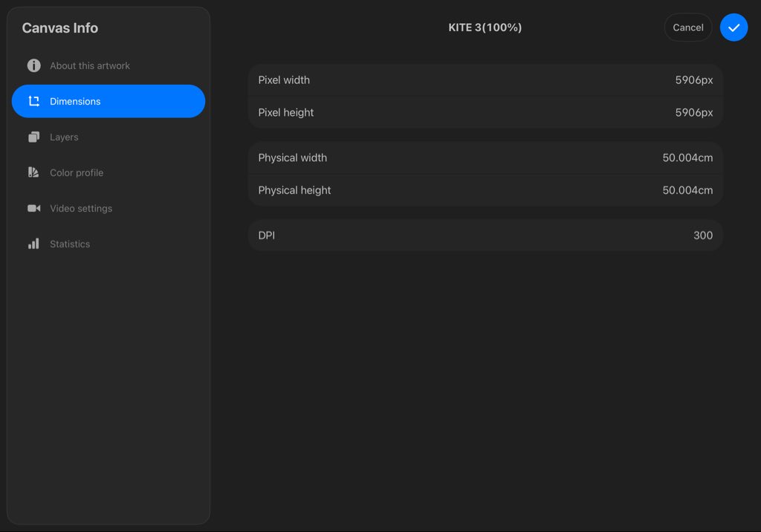The height and width of the screenshot is (532, 761).
Task: Click the Physical height label
Action: point(294,190)
